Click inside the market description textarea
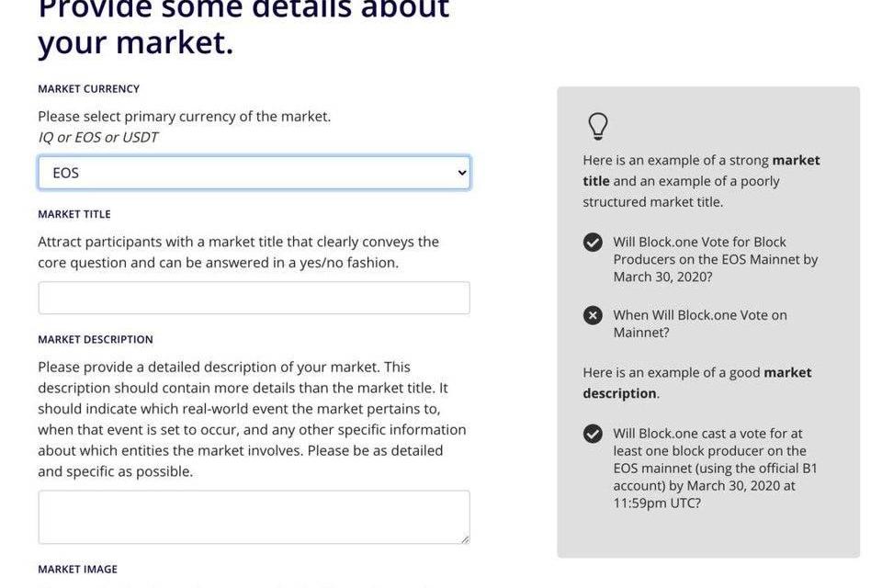Image resolution: width=882 pixels, height=588 pixels. [254, 516]
